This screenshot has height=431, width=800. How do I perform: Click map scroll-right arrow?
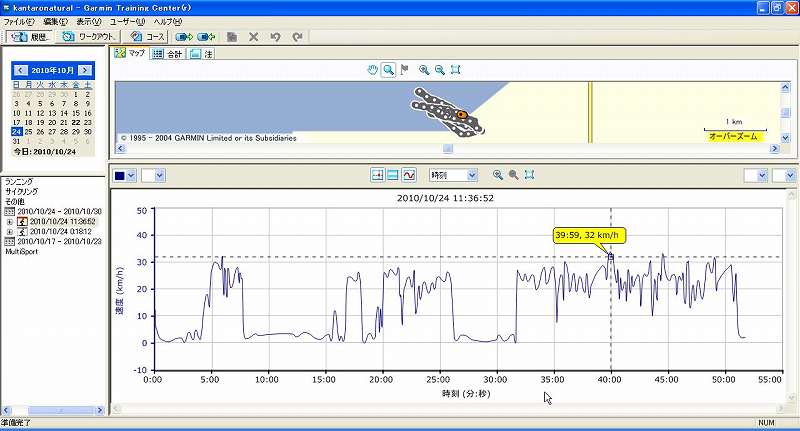pos(774,148)
